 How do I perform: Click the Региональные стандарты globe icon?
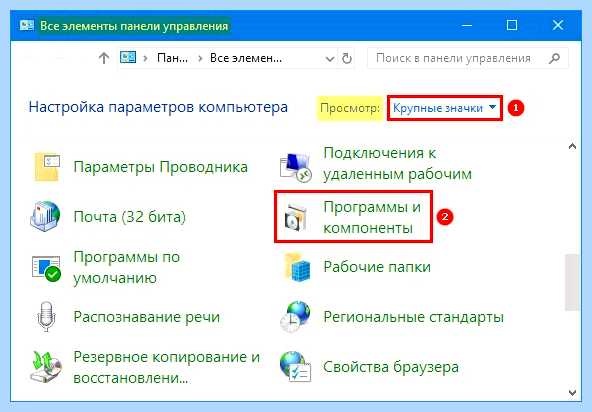coord(295,316)
